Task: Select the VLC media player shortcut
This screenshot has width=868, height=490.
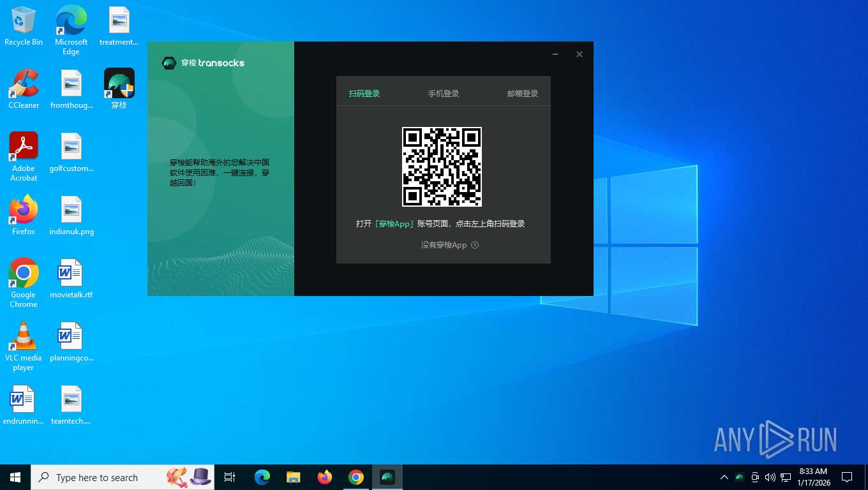Action: click(x=24, y=346)
